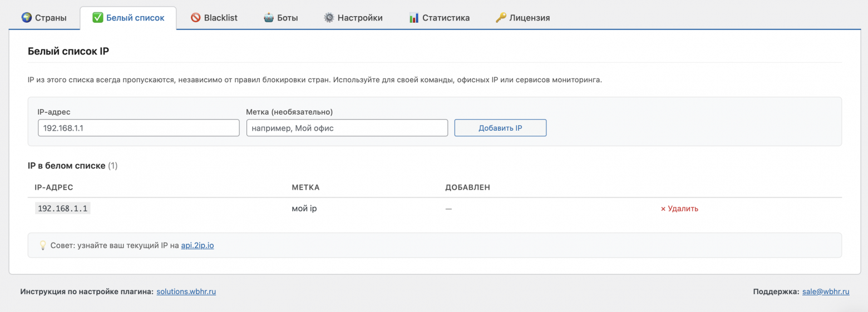Screen dimensions: 868x312
Task: Select the Белый список tab
Action: click(x=128, y=18)
